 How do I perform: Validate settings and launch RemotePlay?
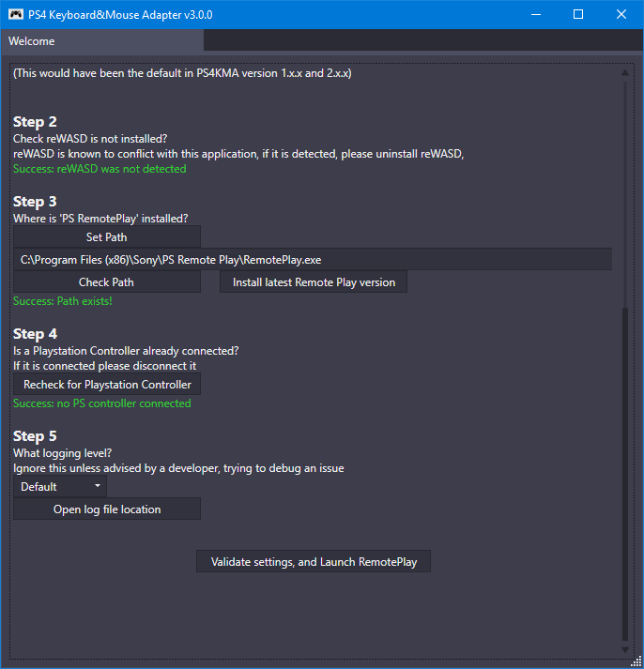[x=314, y=561]
